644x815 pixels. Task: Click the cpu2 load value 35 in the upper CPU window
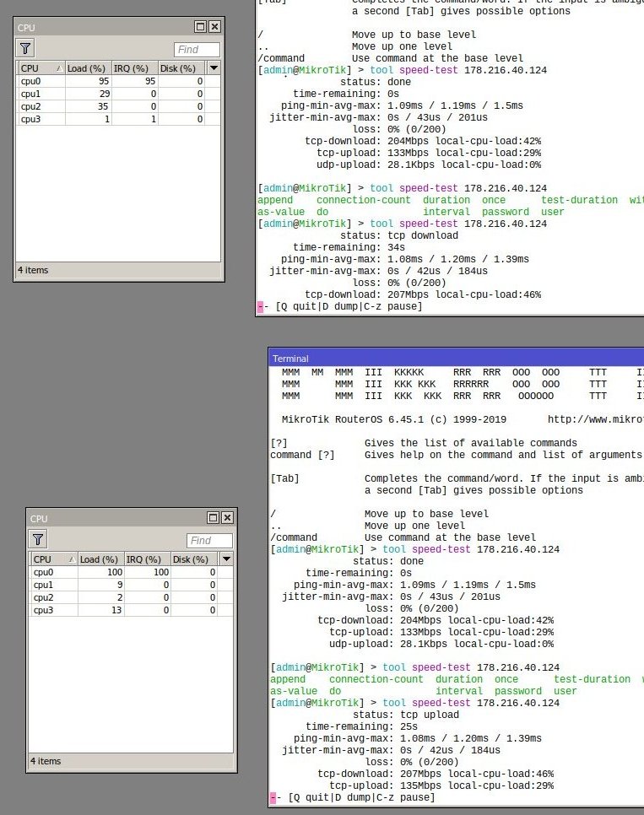click(x=103, y=106)
